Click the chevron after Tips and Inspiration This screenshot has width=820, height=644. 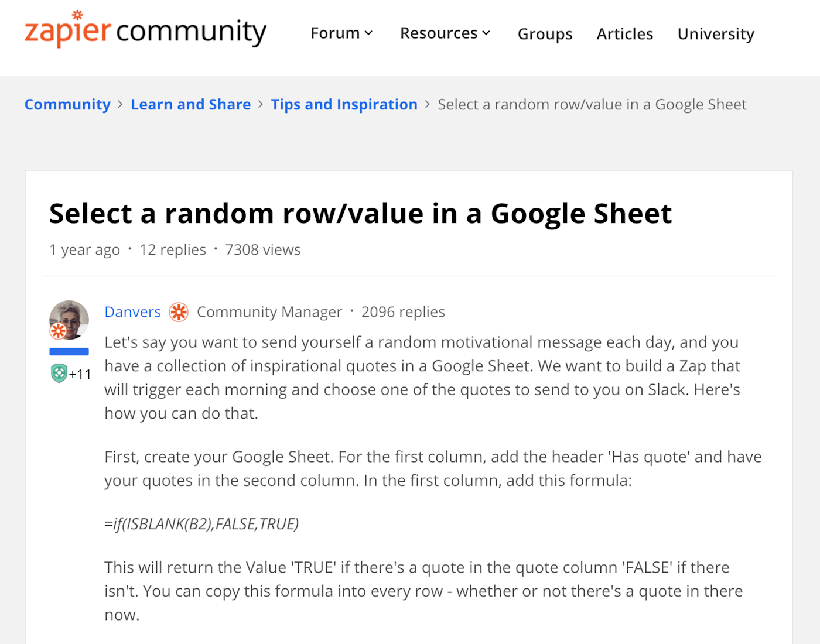click(x=428, y=104)
